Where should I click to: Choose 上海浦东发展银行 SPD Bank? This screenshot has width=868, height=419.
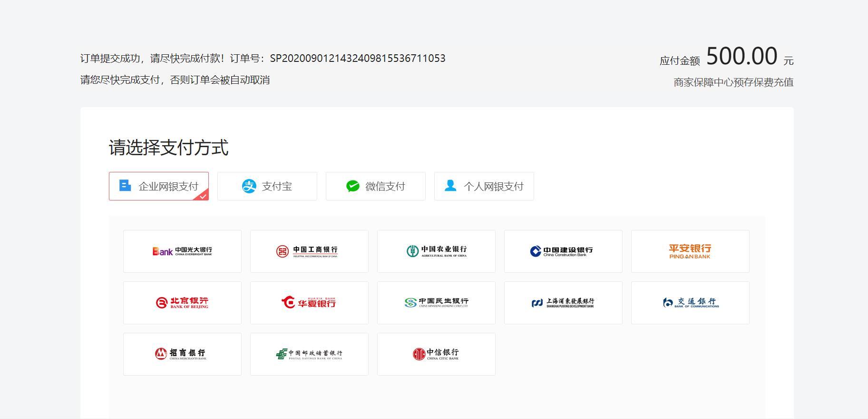click(x=563, y=303)
